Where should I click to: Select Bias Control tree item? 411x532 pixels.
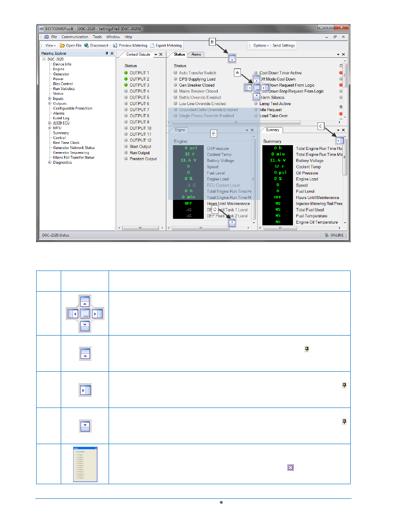63,84
